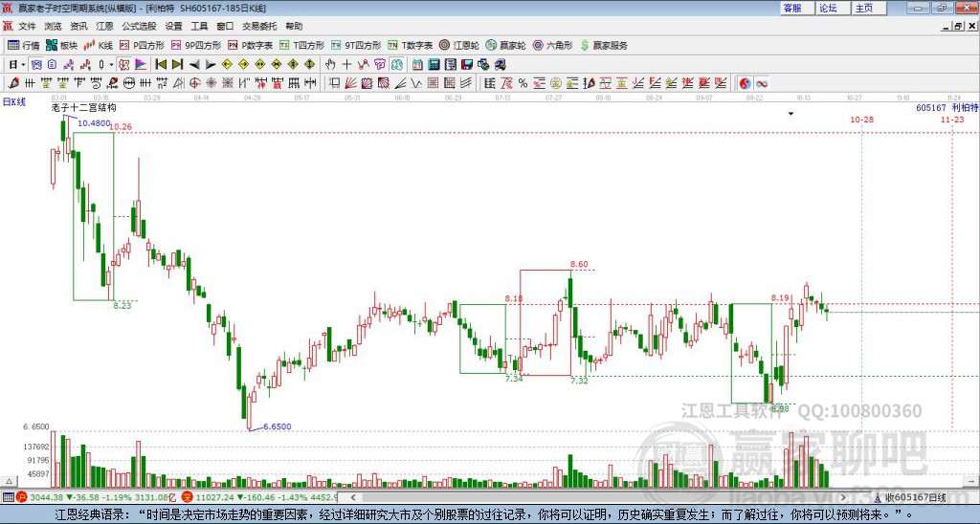Click the 老子十二宫结构 indicator title

[x=84, y=107]
